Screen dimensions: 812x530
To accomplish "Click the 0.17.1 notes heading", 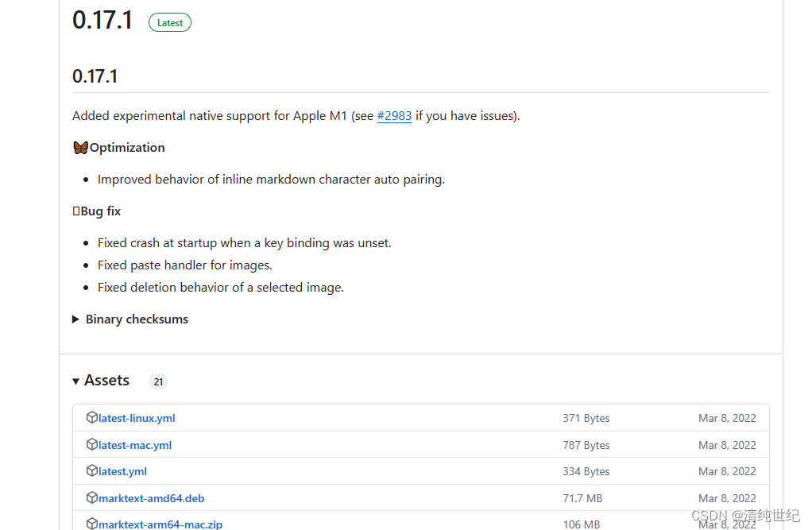I will (x=95, y=76).
